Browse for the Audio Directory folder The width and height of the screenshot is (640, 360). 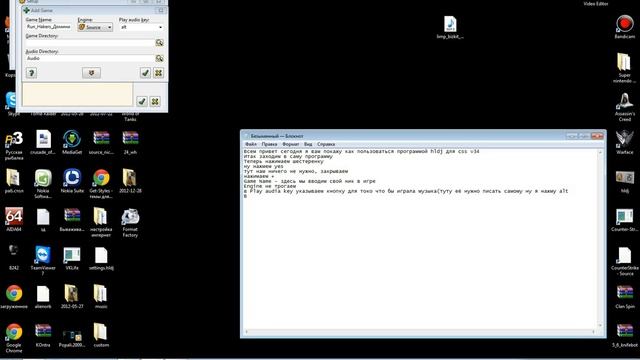pos(160,58)
